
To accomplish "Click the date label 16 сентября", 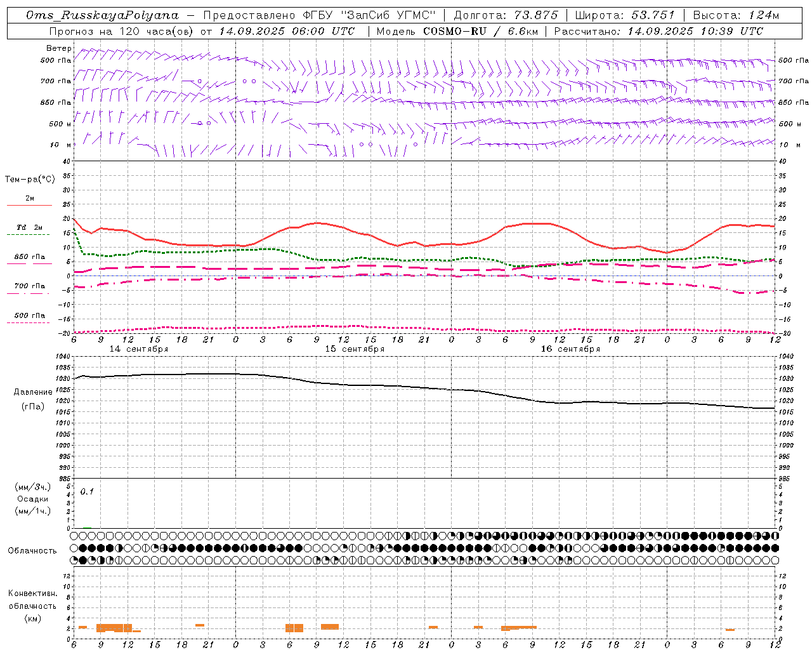I will (570, 349).
